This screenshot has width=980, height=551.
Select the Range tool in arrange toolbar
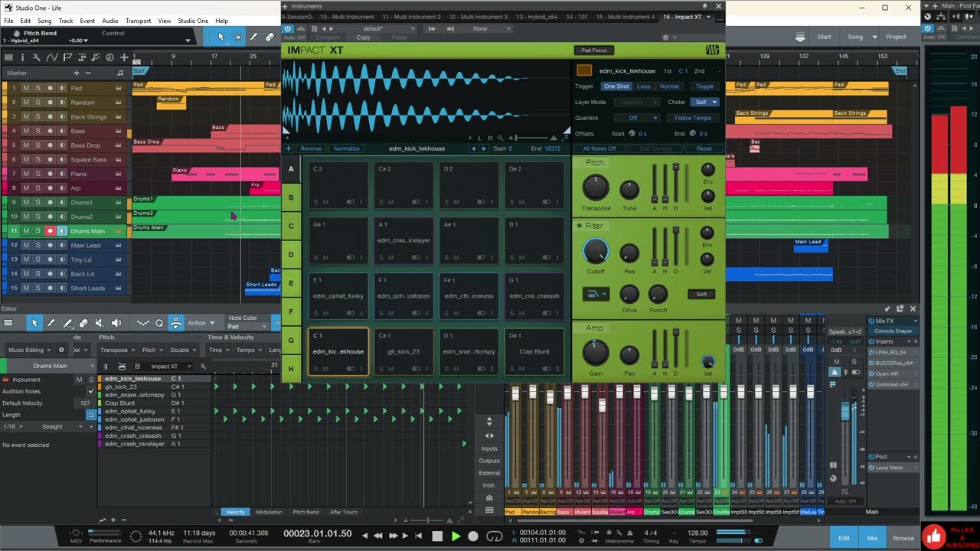click(x=238, y=36)
